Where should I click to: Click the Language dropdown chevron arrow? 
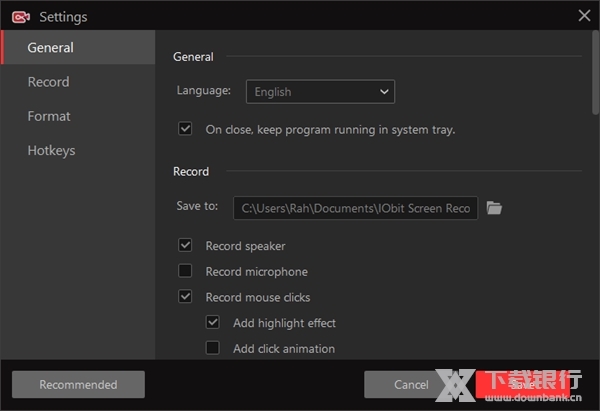click(384, 92)
